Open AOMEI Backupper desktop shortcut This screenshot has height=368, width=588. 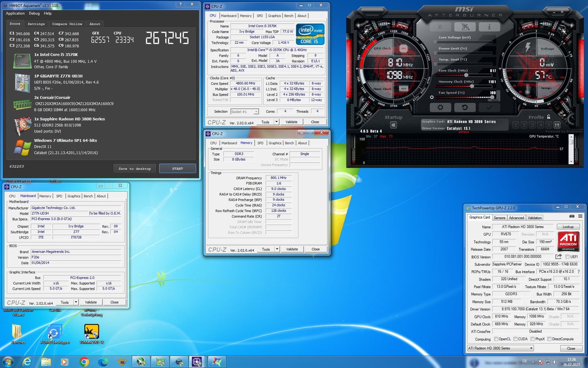tap(55, 334)
